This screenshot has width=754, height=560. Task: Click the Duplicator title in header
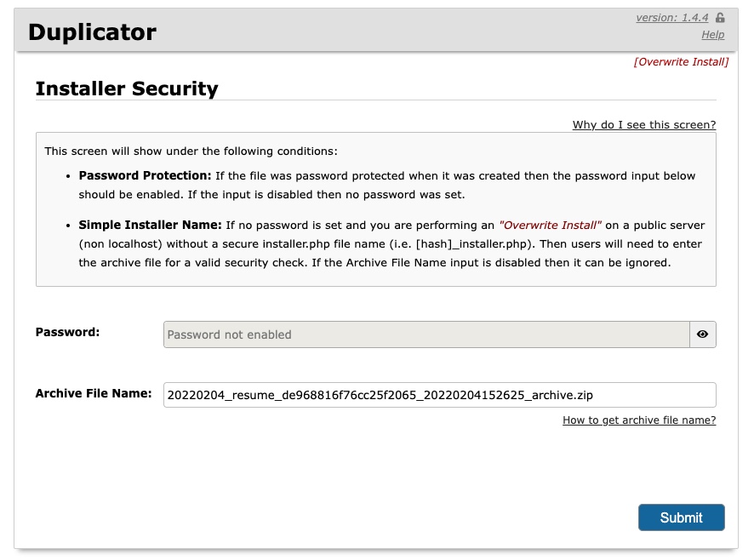point(92,32)
